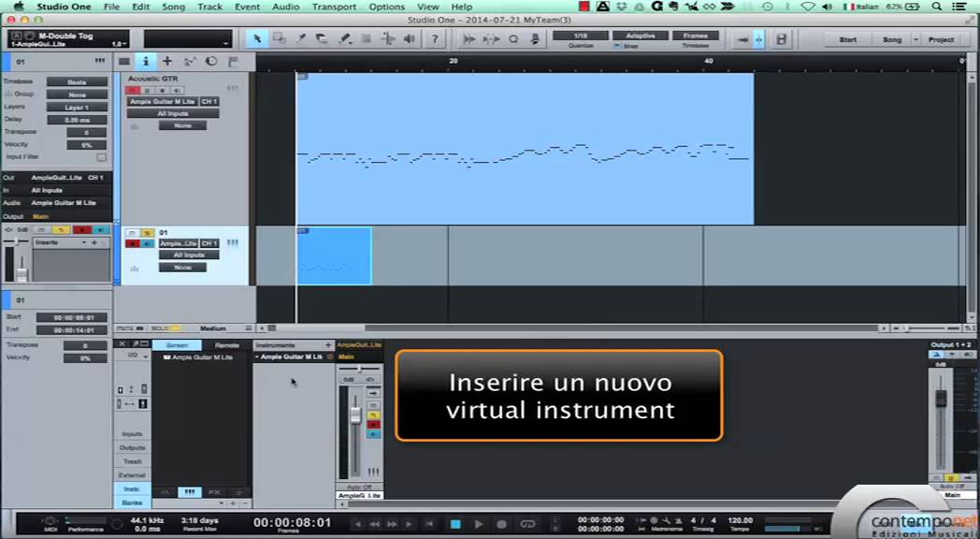Click the Stop transport button

pyautogui.click(x=455, y=524)
